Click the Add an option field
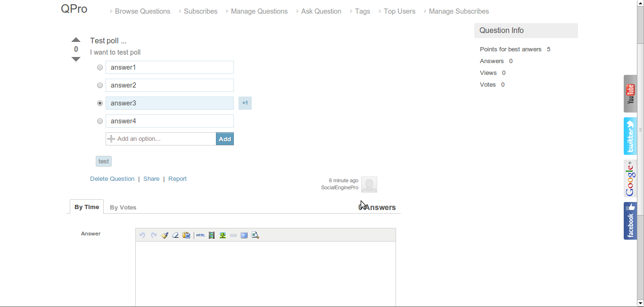The image size is (644, 307). (x=161, y=139)
